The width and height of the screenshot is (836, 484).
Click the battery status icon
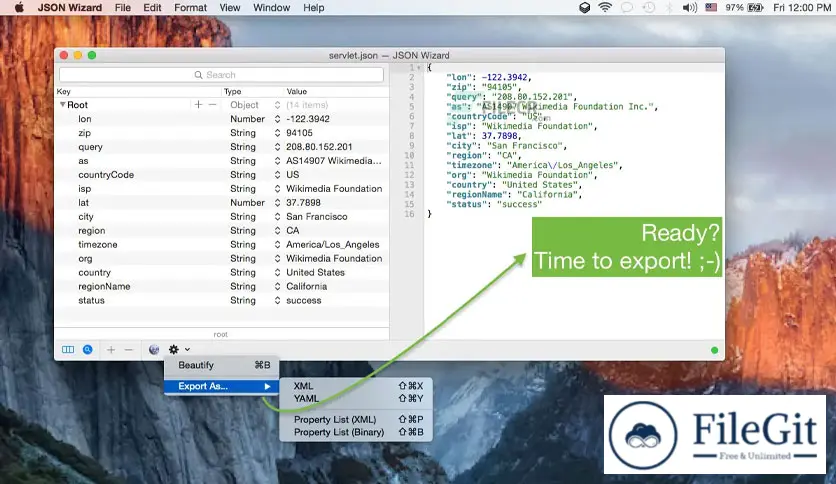pyautogui.click(x=756, y=7)
